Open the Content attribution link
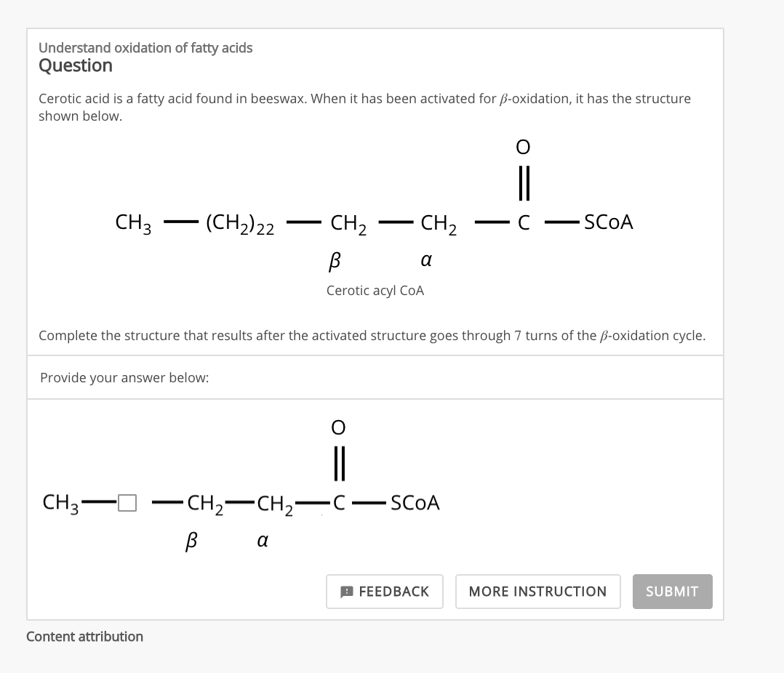This screenshot has height=673, width=784. [x=84, y=636]
